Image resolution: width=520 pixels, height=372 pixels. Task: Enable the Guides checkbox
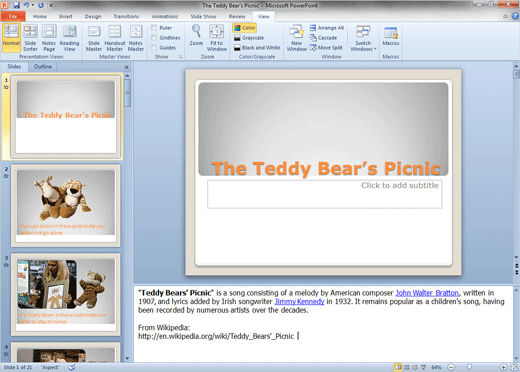pyautogui.click(x=154, y=48)
